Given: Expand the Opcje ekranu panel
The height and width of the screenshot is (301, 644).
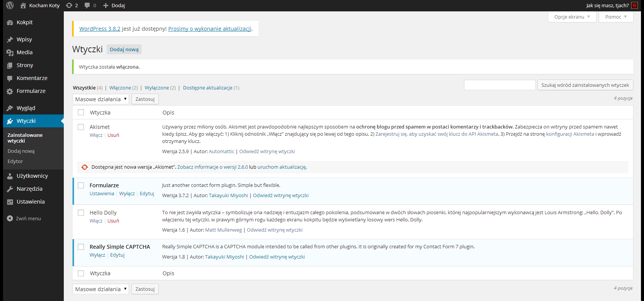Looking at the screenshot, I should 572,17.
